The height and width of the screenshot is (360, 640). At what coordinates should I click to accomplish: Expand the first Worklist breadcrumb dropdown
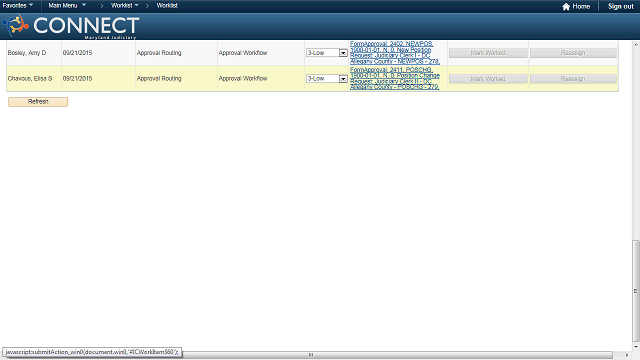tap(124, 5)
